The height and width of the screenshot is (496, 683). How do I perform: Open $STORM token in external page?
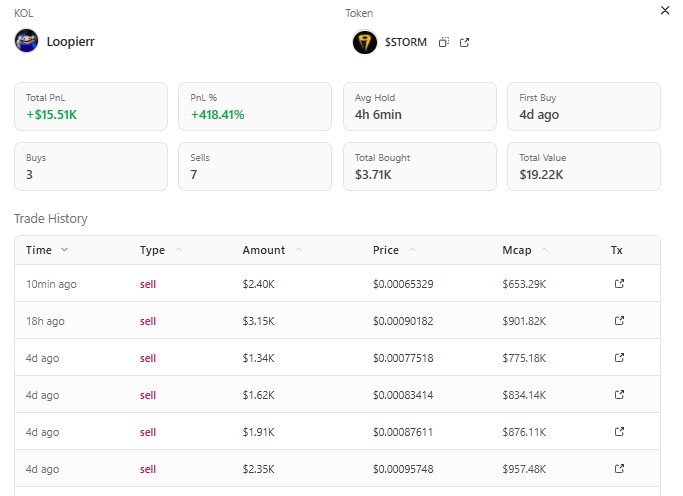click(464, 42)
